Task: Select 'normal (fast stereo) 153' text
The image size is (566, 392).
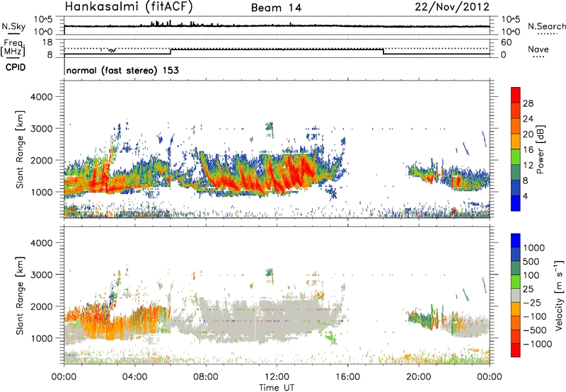Action: [122, 70]
